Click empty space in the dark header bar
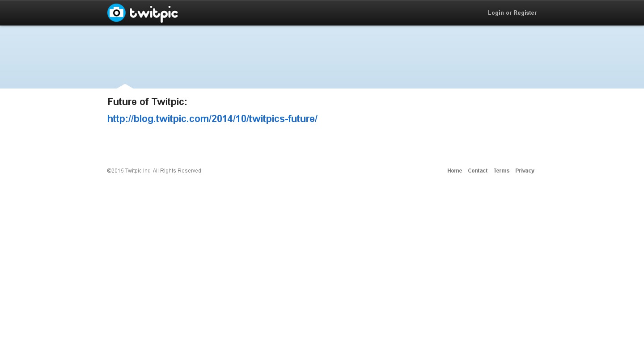644x350 pixels. (x=322, y=13)
